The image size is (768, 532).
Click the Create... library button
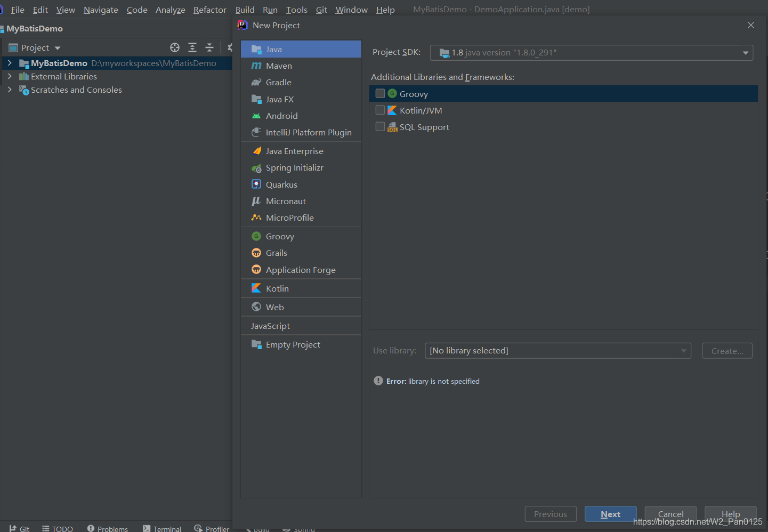(727, 351)
